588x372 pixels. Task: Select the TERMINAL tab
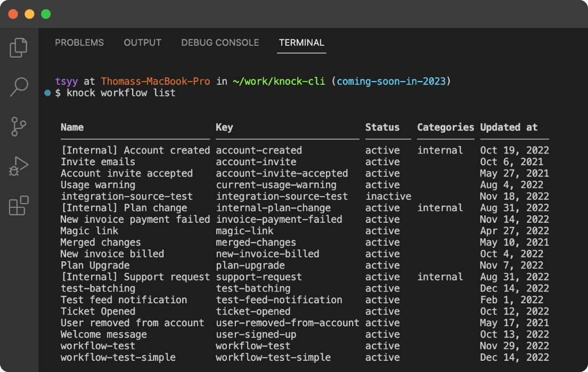[x=301, y=43]
